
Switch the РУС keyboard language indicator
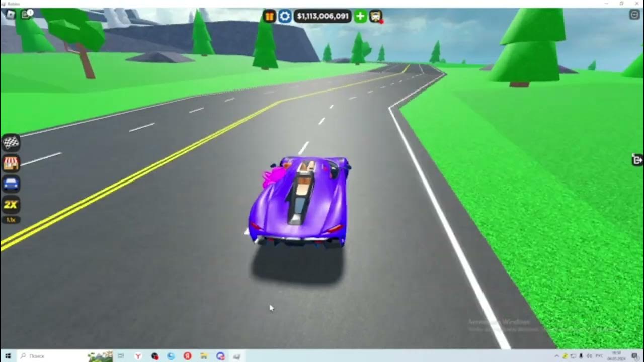point(599,356)
